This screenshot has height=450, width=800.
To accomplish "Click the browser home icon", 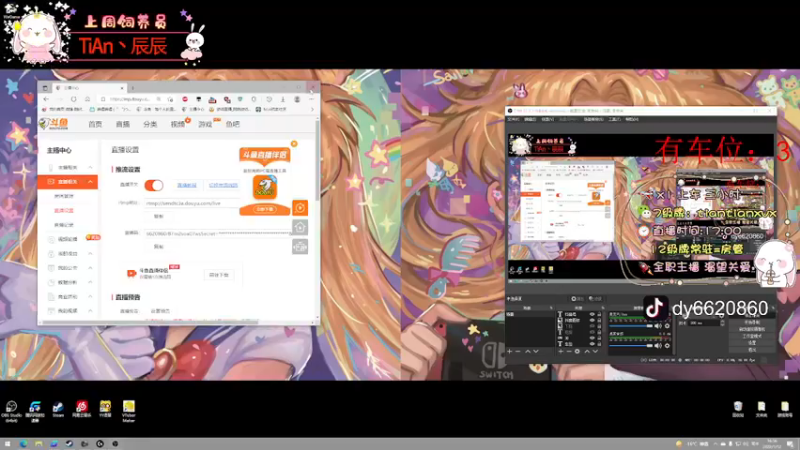I will tap(87, 99).
